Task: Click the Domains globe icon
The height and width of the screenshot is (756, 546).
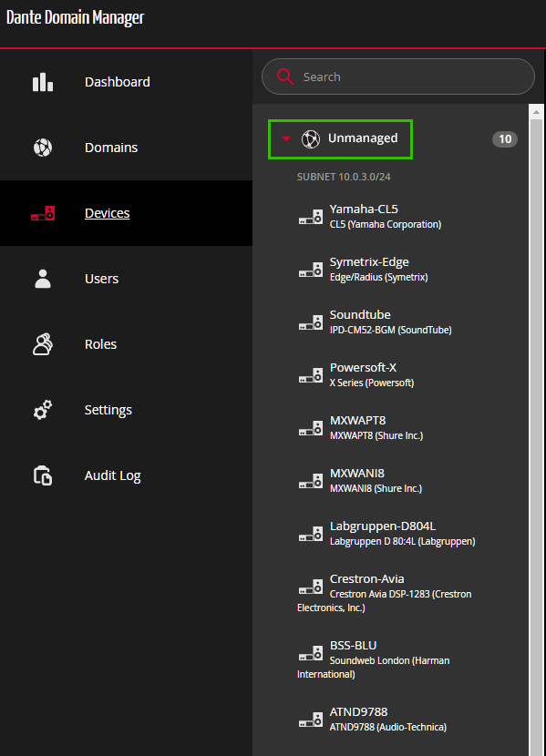Action: click(43, 148)
